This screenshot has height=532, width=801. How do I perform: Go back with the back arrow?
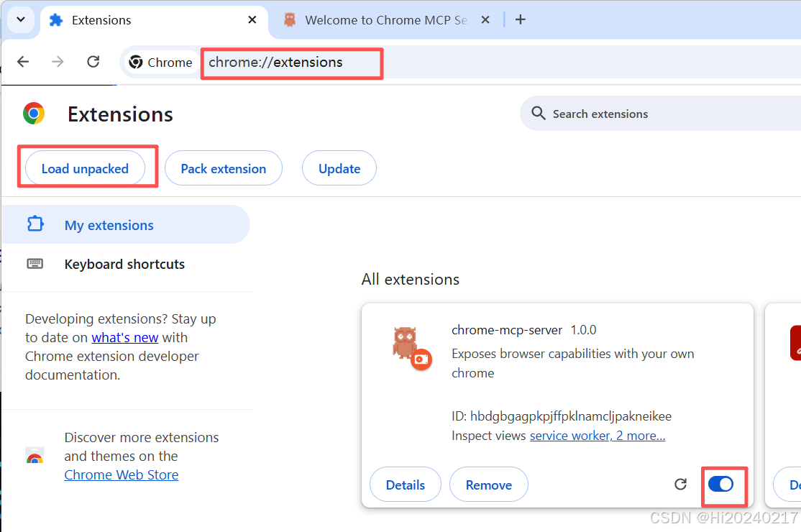pyautogui.click(x=23, y=62)
